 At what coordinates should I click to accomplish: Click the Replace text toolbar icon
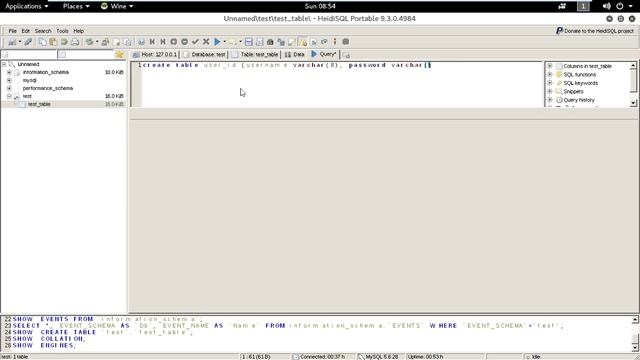(x=281, y=42)
